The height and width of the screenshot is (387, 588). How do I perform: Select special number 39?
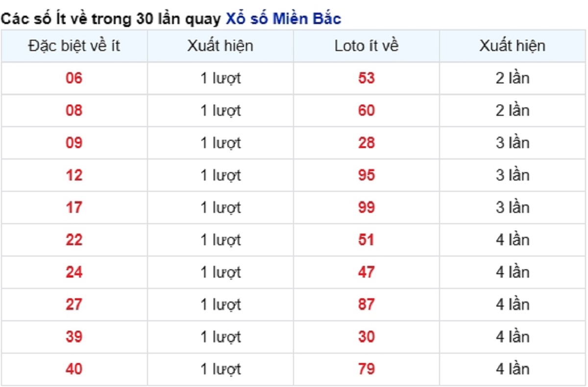74,337
